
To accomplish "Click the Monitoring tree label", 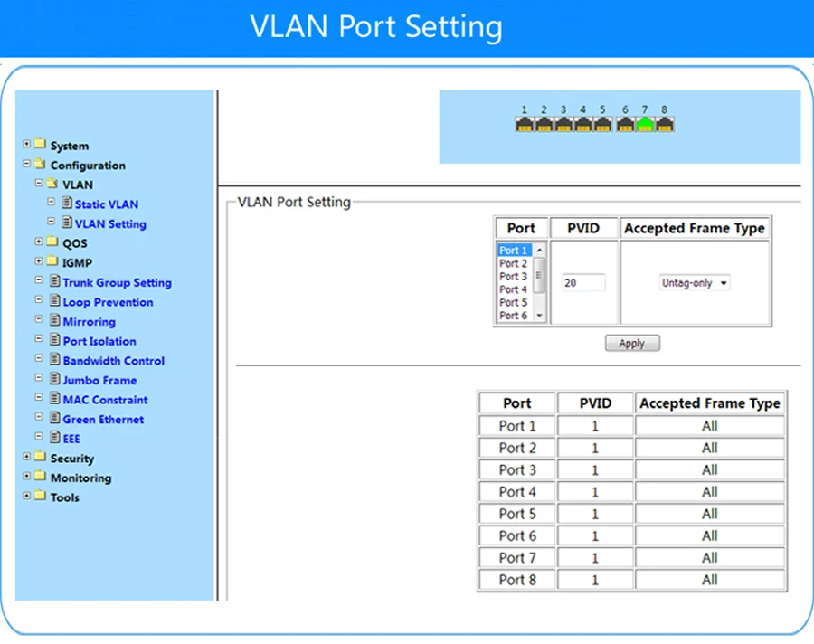I will [81, 478].
